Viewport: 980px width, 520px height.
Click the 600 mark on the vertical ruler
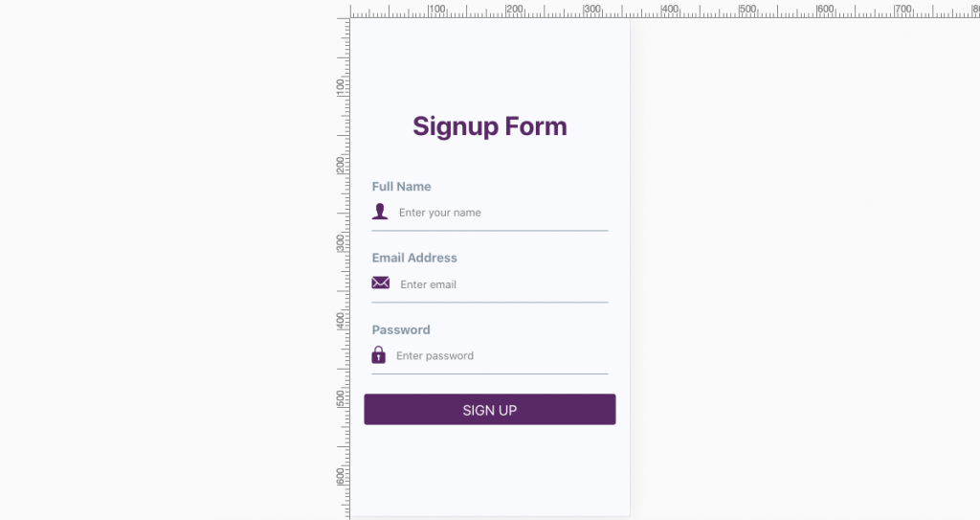click(x=343, y=486)
